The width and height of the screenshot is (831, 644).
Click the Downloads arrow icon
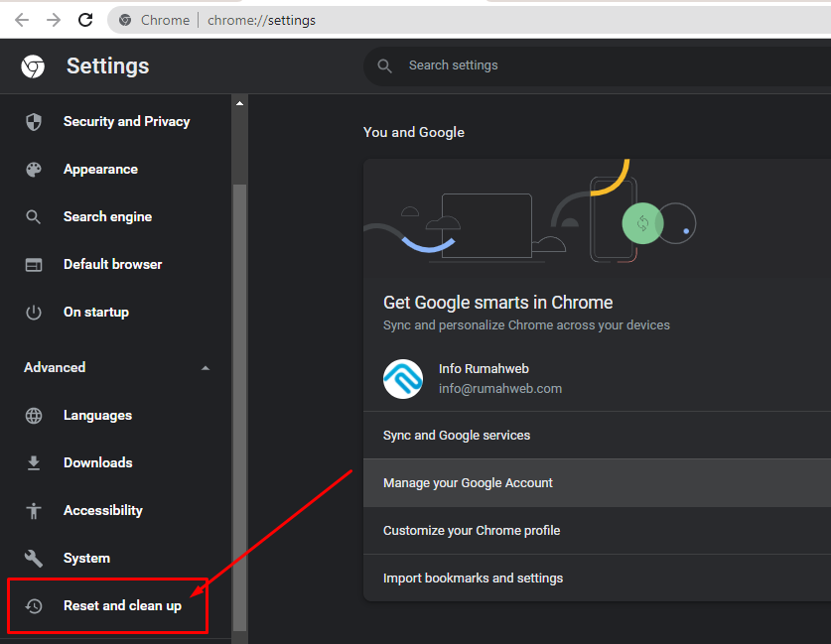[x=34, y=462]
